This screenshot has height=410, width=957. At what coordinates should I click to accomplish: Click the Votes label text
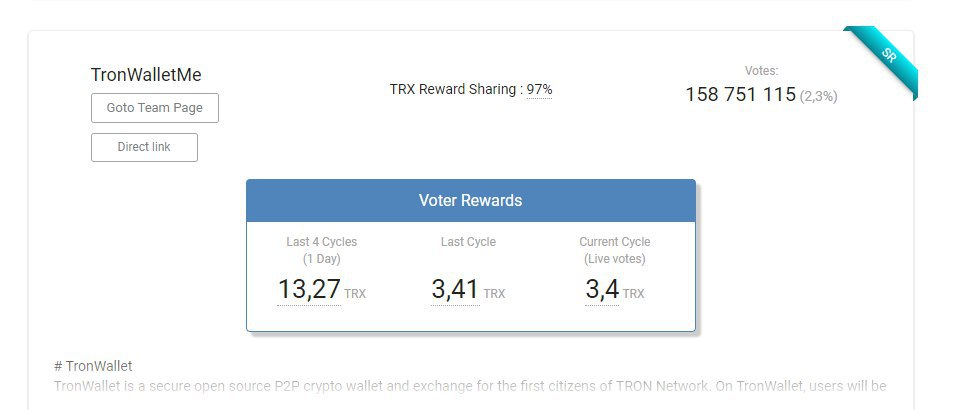(x=761, y=71)
